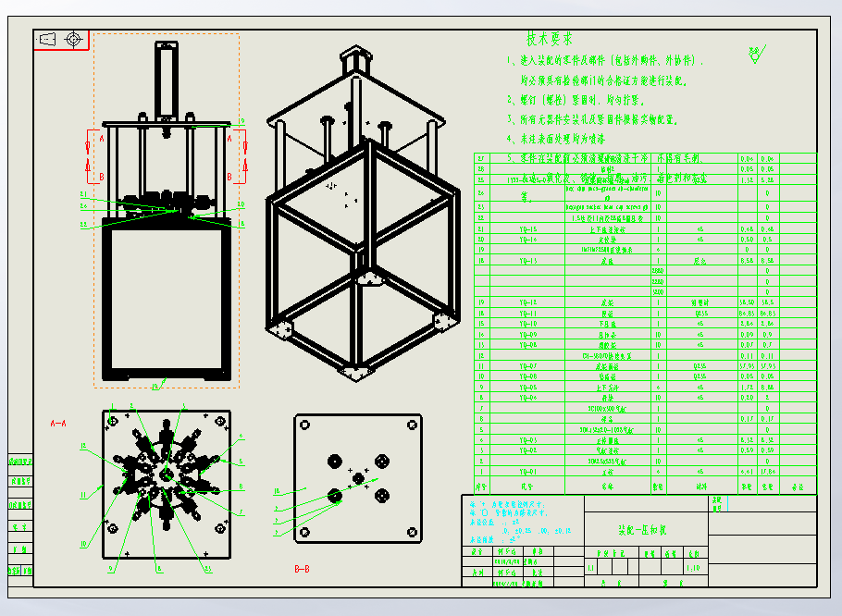Select the isometric view of the frame

[x=363, y=213]
